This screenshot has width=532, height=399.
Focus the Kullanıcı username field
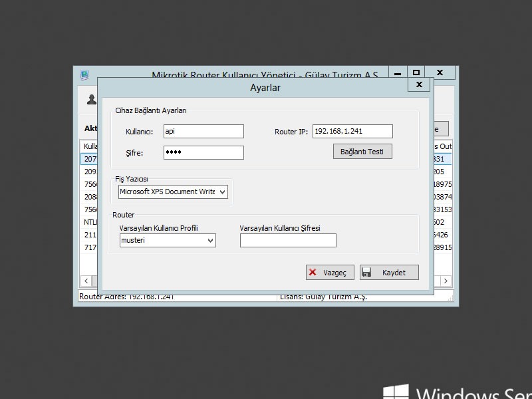click(x=203, y=132)
